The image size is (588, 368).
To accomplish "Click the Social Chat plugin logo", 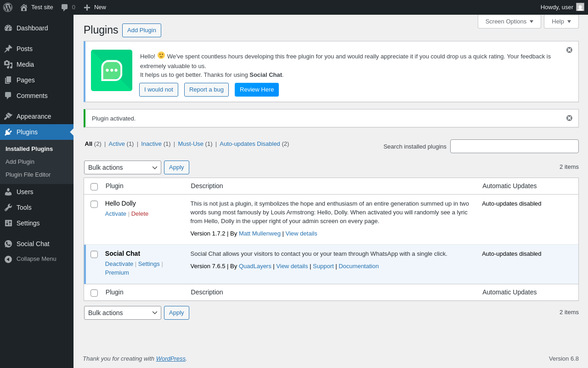I will coord(112,70).
